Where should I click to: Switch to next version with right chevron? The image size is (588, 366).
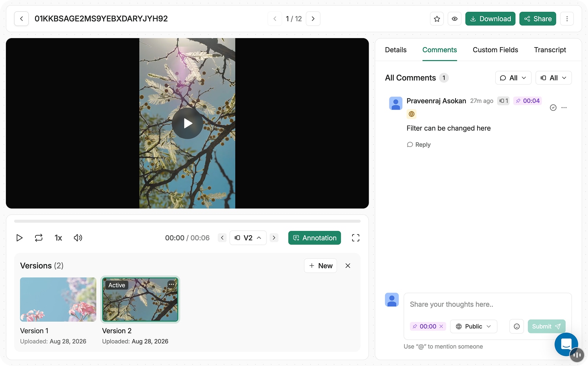[x=274, y=238]
